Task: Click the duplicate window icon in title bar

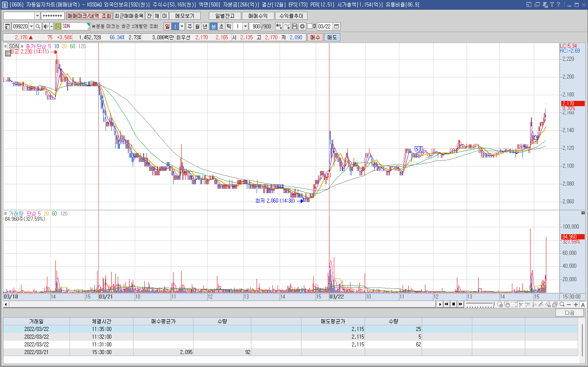Action: pyautogui.click(x=537, y=4)
